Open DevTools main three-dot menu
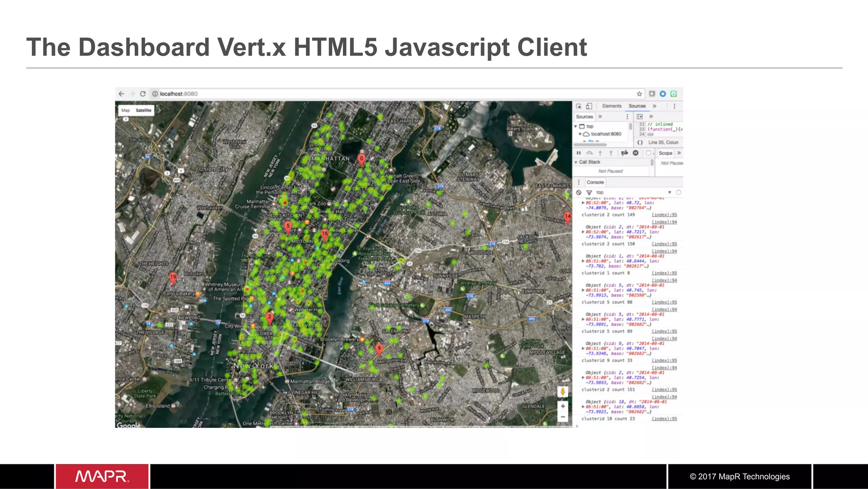 [x=674, y=106]
